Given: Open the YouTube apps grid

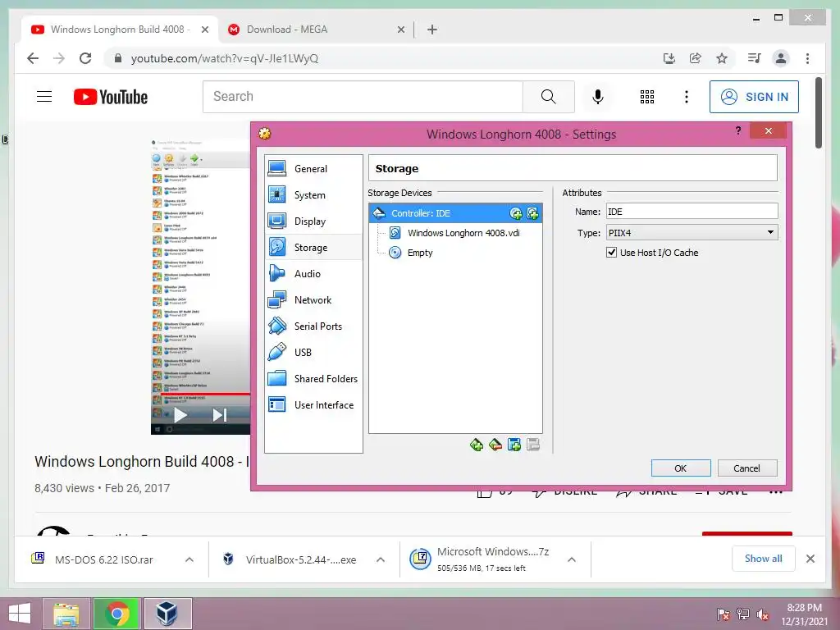Looking at the screenshot, I should click(647, 97).
